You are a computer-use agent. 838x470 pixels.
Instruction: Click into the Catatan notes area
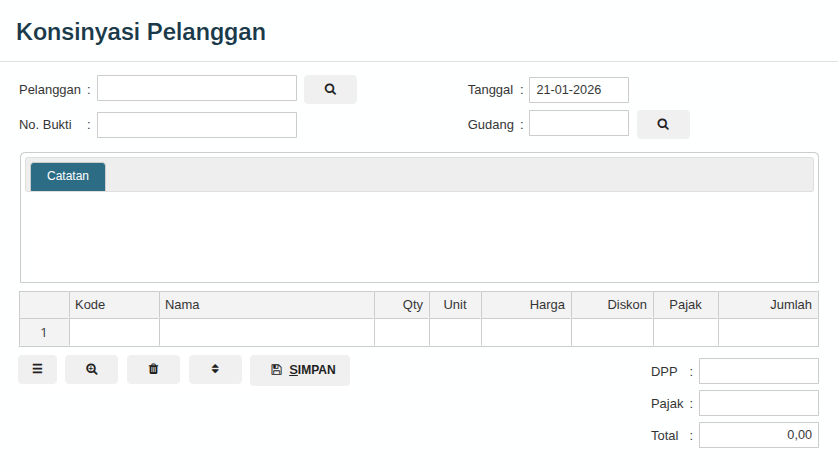coord(420,236)
